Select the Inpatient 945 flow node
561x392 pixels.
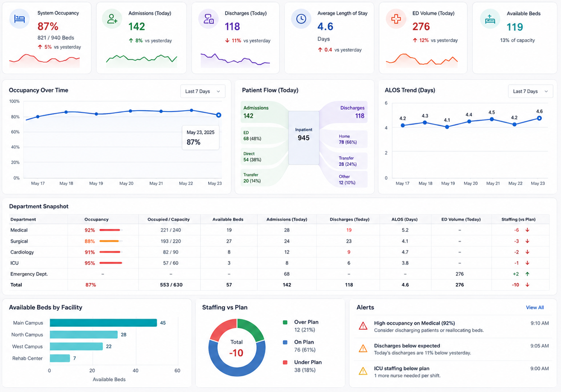point(304,138)
